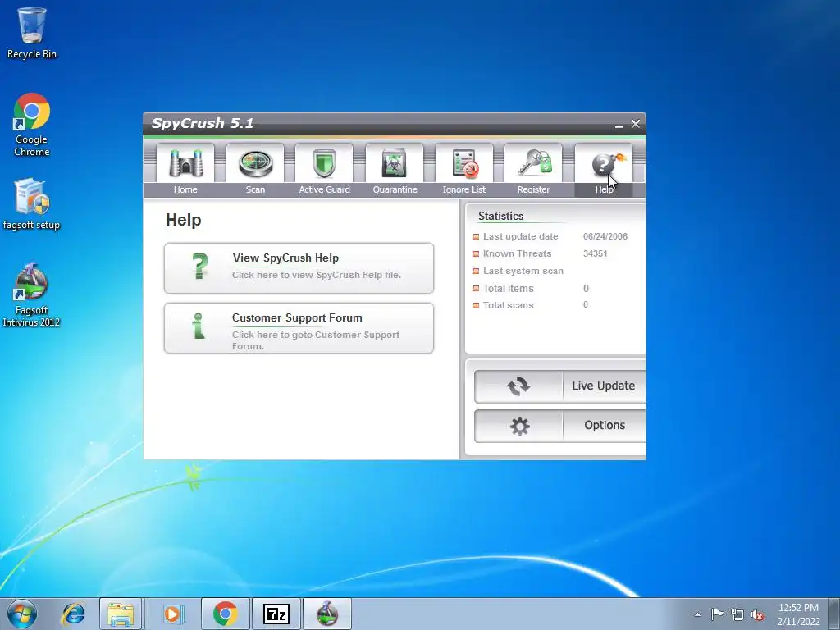This screenshot has width=840, height=630.
Task: Click the green info icon
Action: click(x=199, y=326)
